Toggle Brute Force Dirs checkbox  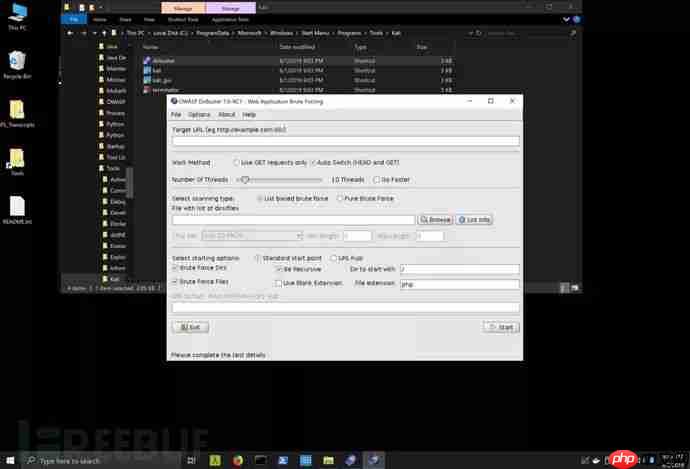pos(199,267)
